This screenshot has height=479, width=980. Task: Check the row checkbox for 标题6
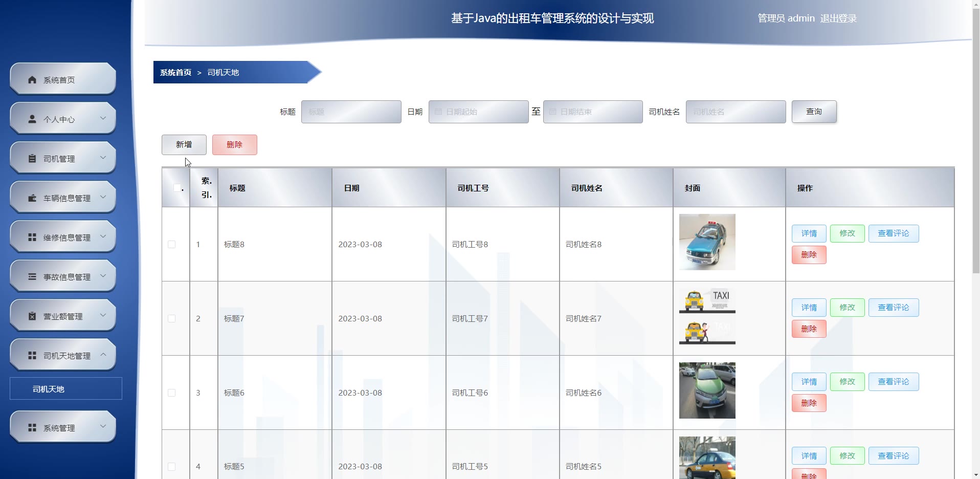click(x=172, y=393)
